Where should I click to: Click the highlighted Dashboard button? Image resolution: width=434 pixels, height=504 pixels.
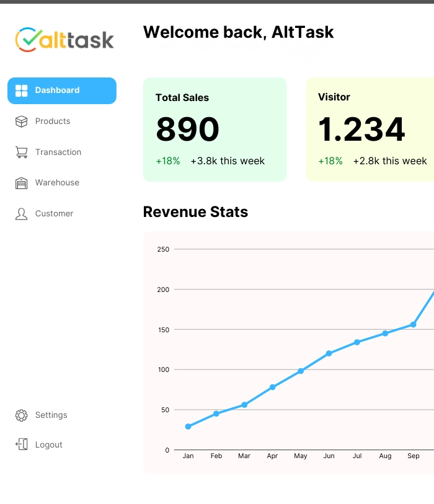pos(61,91)
